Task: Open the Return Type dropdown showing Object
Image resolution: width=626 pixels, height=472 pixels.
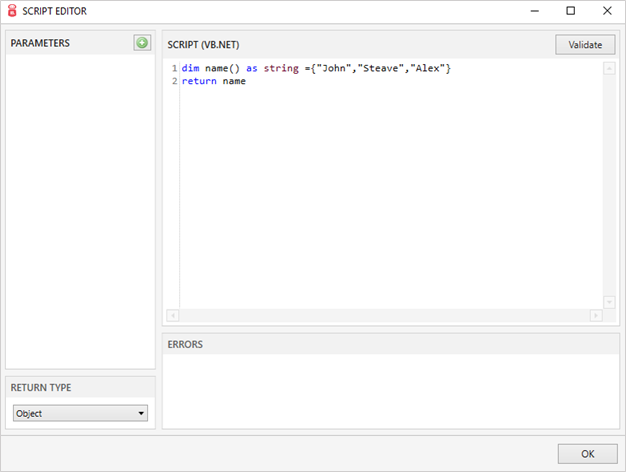Action: [80, 413]
